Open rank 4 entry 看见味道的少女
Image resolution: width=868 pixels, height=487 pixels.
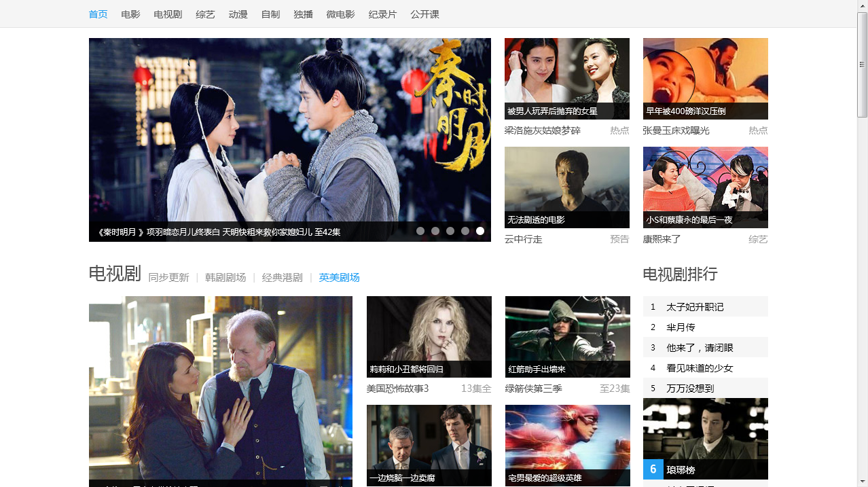[706, 367]
